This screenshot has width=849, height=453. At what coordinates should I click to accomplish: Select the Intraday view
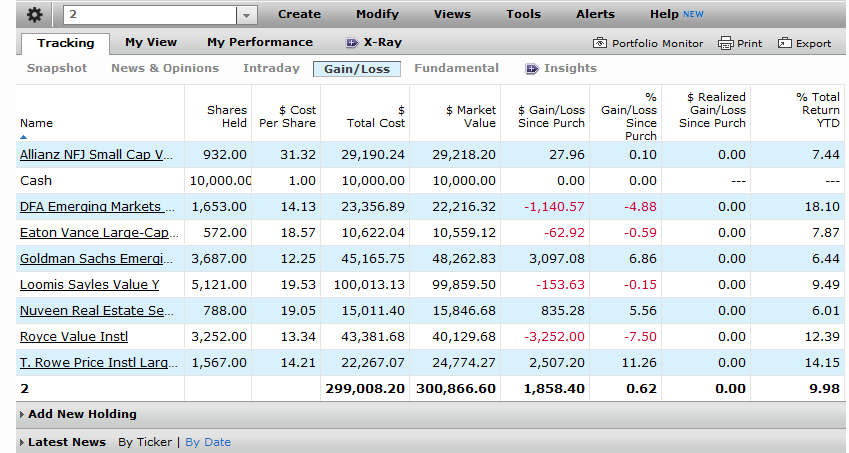(x=271, y=68)
